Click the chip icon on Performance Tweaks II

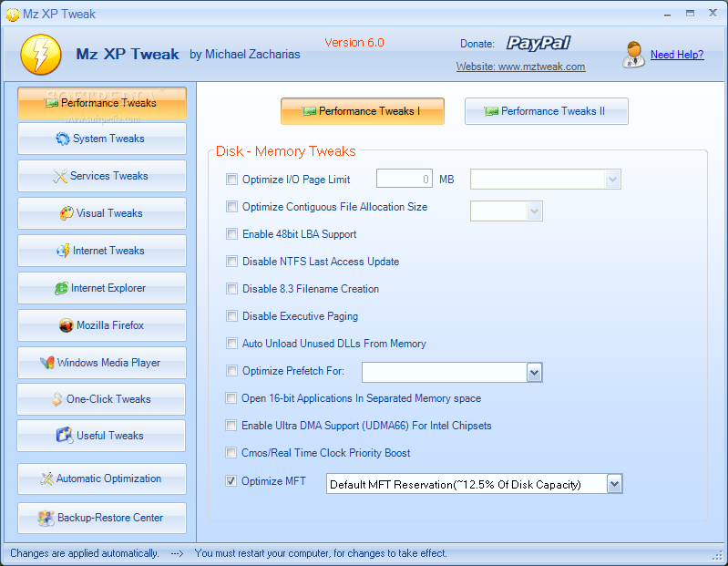(x=491, y=111)
